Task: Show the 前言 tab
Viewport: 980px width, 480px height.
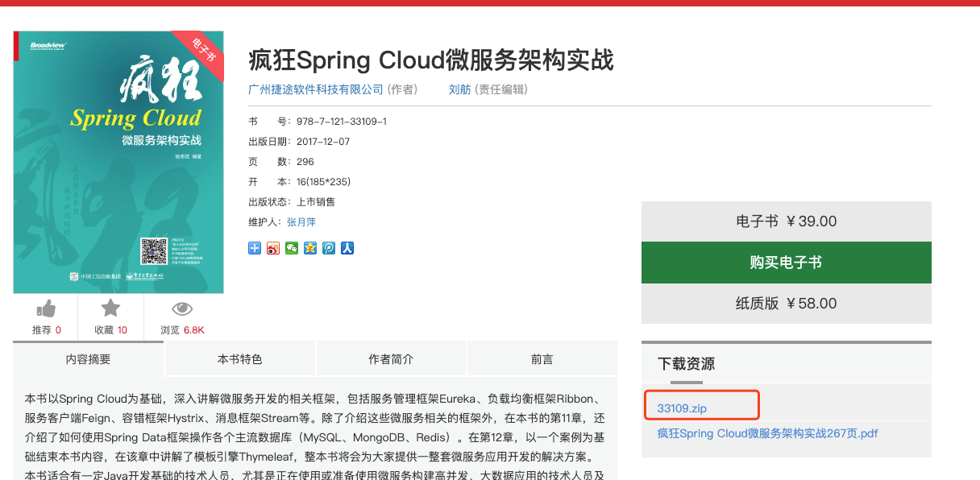Action: point(542,359)
